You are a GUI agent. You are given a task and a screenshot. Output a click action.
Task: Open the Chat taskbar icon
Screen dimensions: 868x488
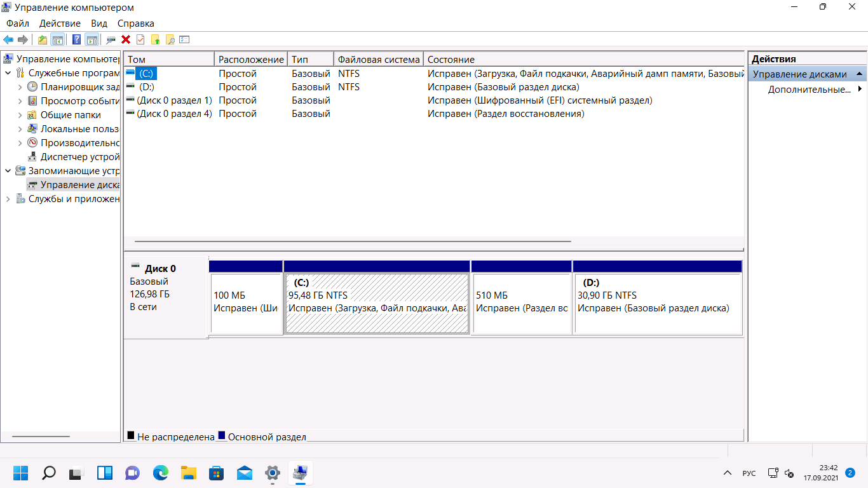pos(132,473)
